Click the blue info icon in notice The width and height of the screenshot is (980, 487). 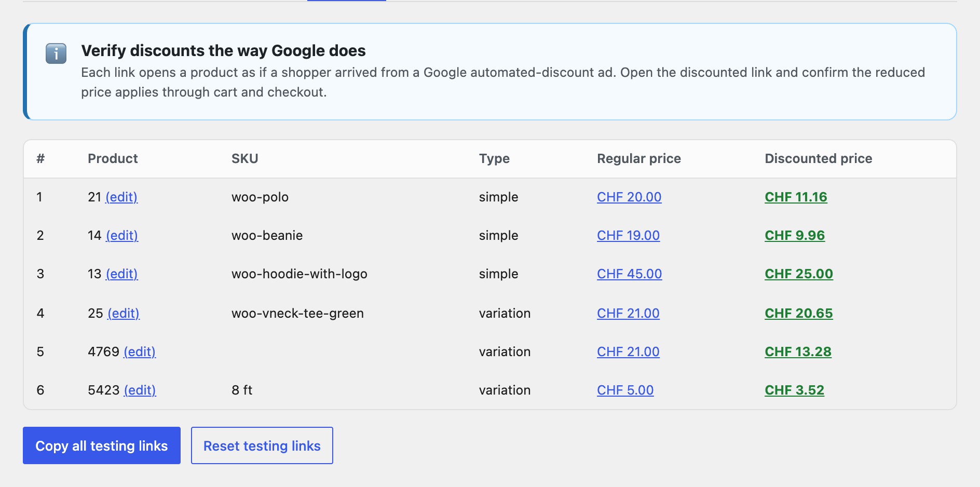pyautogui.click(x=56, y=53)
